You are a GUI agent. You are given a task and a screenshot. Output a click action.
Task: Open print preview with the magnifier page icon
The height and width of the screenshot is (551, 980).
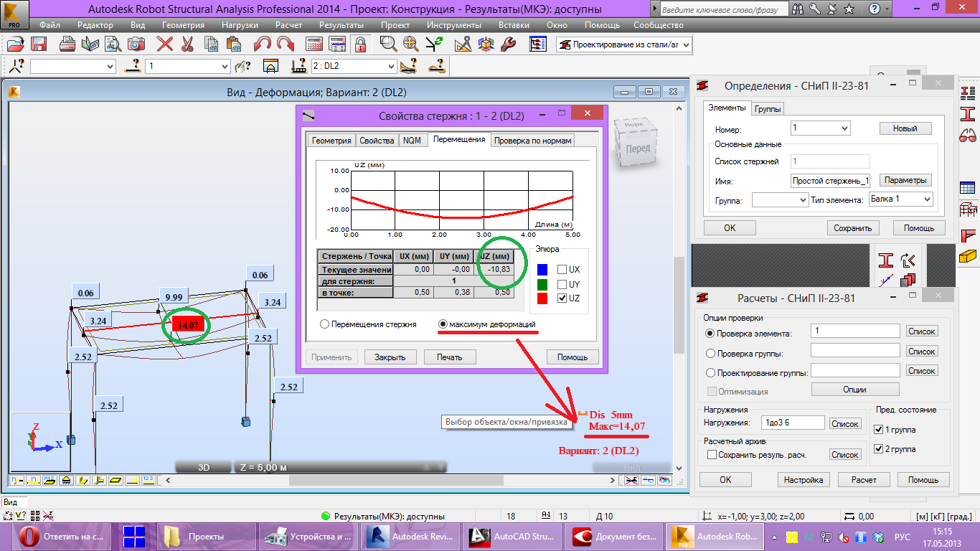tap(113, 44)
